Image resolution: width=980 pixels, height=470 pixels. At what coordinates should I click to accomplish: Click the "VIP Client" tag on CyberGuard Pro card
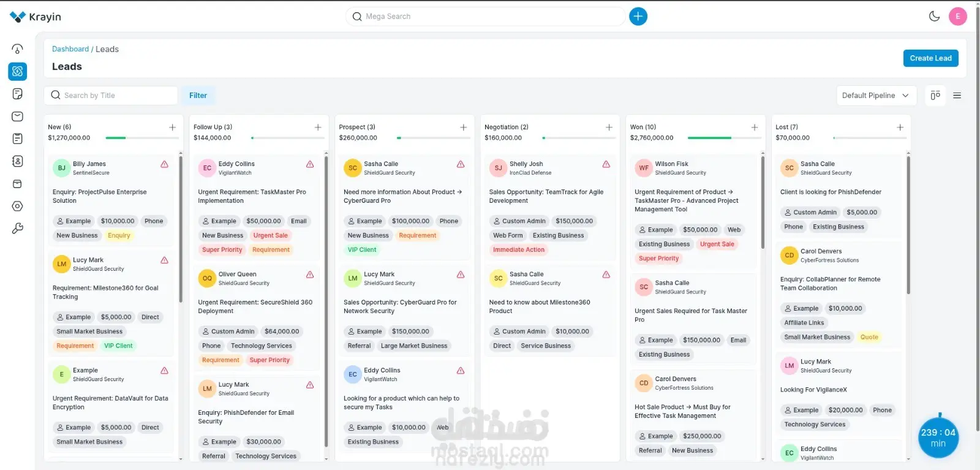[x=362, y=250]
